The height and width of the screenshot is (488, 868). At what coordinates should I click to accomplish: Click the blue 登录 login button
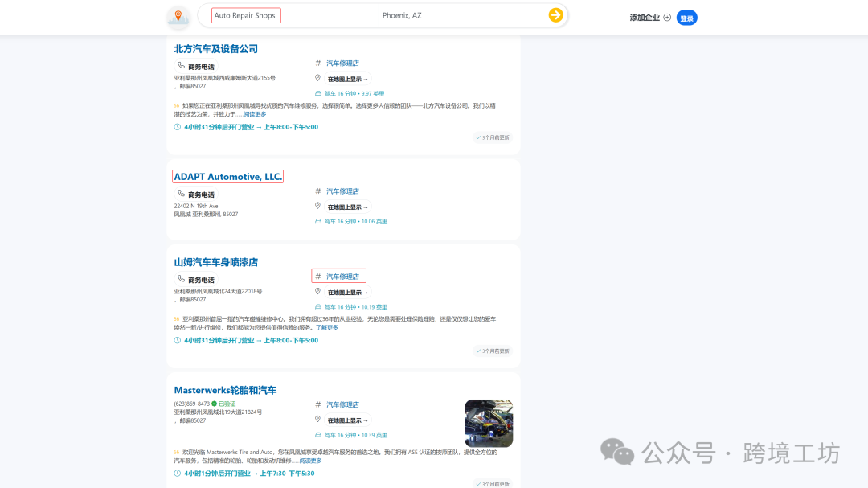(686, 17)
